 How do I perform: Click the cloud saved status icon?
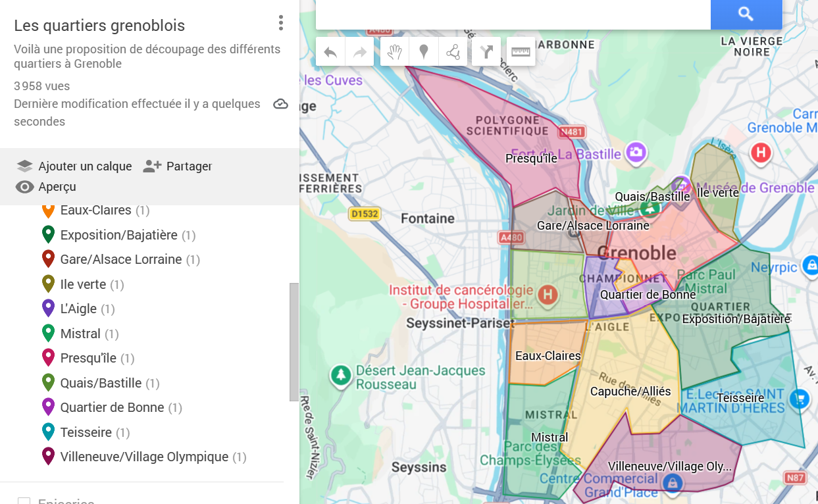281,104
